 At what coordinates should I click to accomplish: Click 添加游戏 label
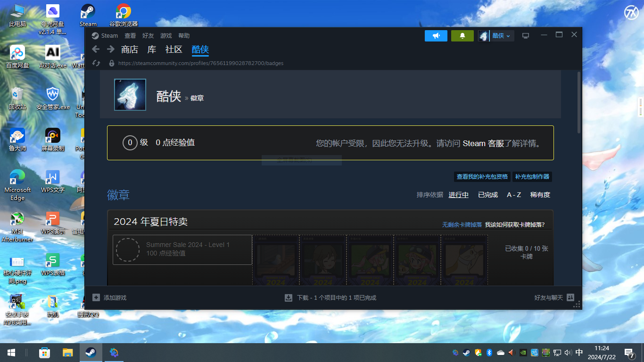pyautogui.click(x=115, y=298)
